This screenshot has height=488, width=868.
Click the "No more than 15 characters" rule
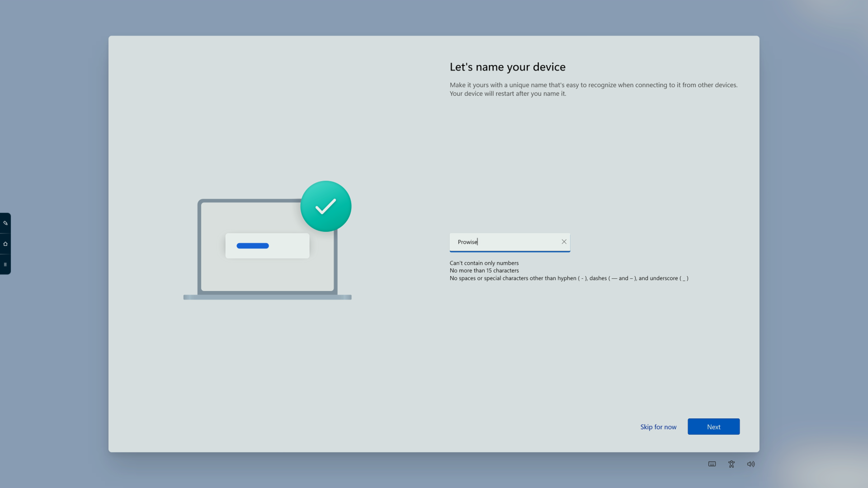pos(484,270)
